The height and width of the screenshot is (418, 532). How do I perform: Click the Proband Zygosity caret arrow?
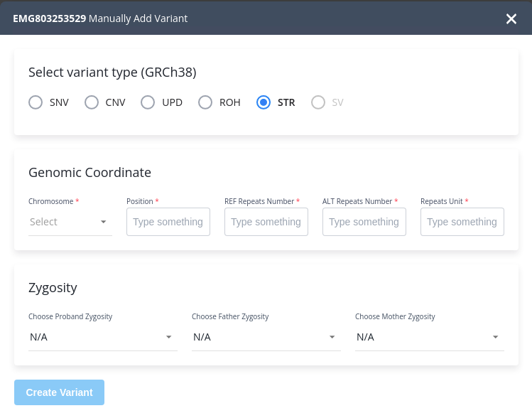(x=168, y=337)
